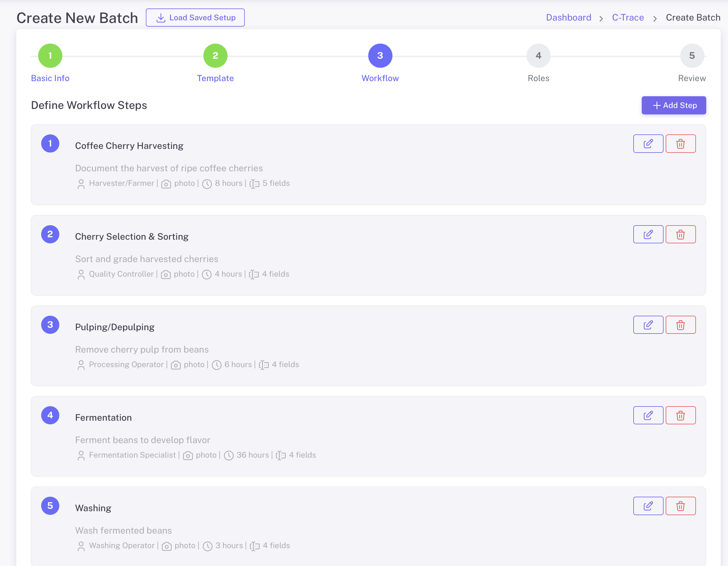Open the edit icon for Cherry Selection & Sorting
The width and height of the screenshot is (728, 566).
(x=648, y=234)
